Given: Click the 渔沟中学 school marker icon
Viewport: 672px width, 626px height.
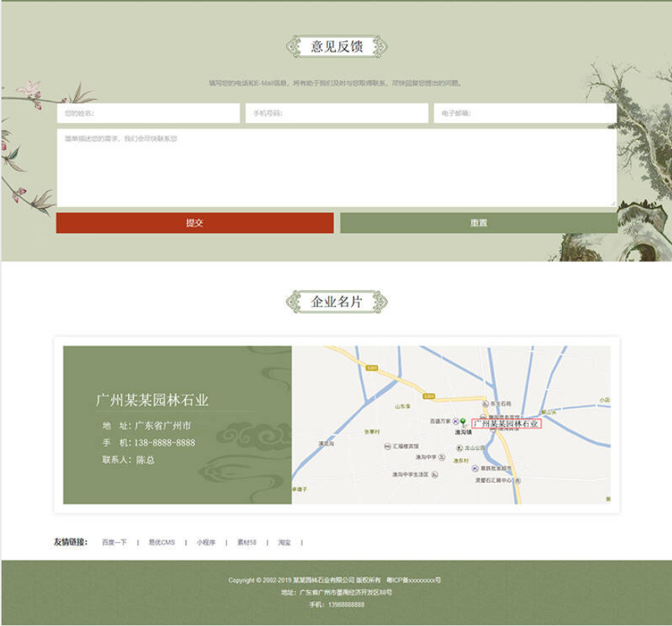Looking at the screenshot, I should click(x=442, y=457).
